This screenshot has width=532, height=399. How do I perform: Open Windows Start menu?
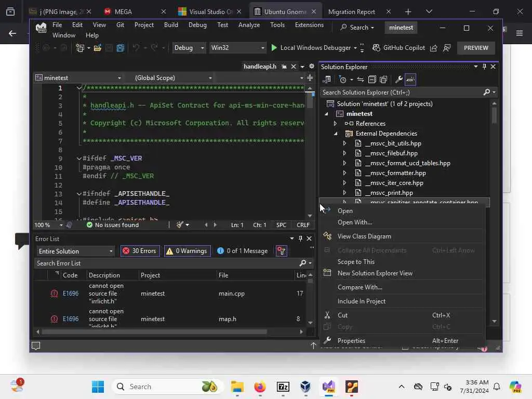point(98,387)
